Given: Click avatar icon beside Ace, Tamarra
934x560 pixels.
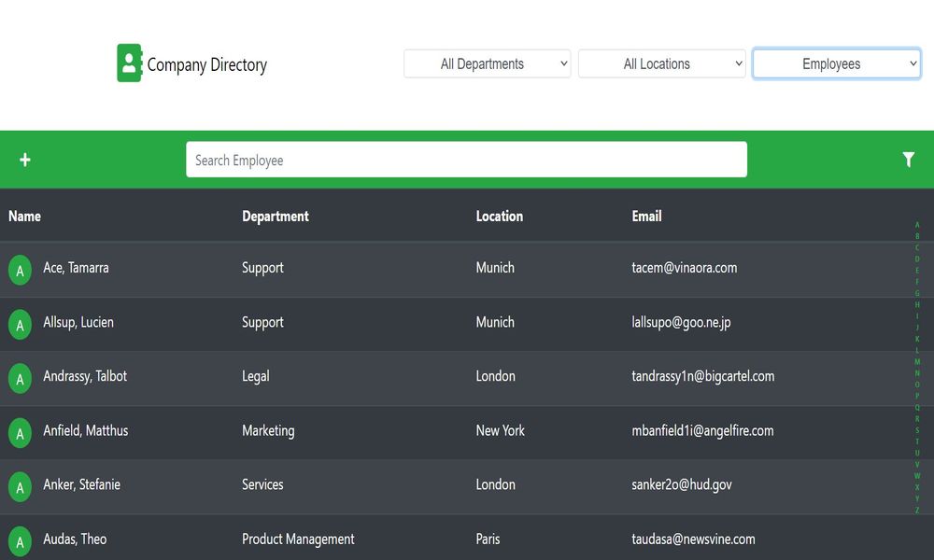Looking at the screenshot, I should coord(20,271).
